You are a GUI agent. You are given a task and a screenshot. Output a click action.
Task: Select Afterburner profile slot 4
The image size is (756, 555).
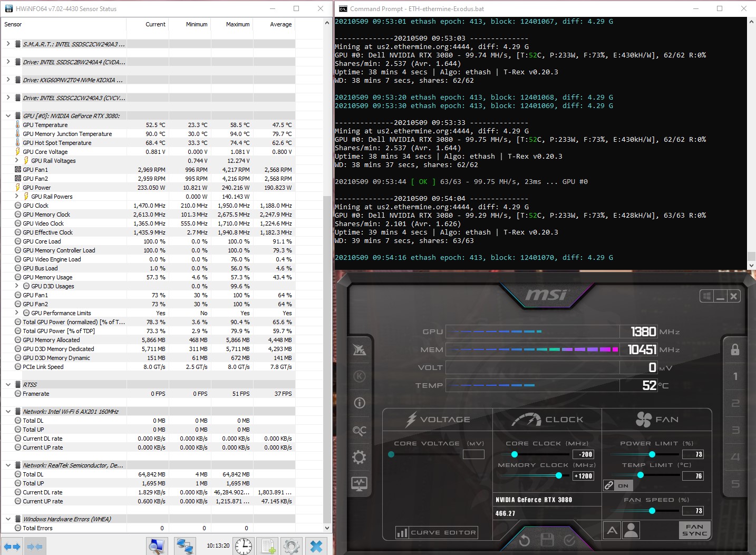(x=735, y=457)
